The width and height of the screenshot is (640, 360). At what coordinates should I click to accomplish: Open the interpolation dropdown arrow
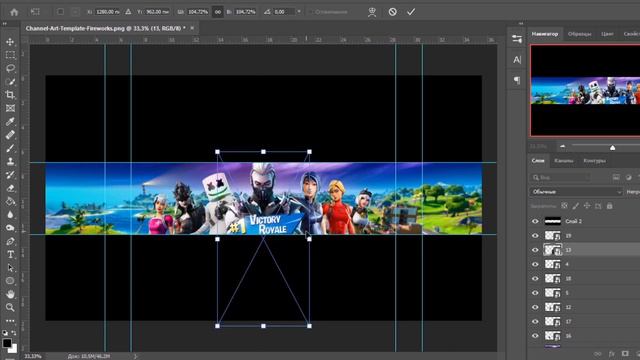click(x=299, y=12)
